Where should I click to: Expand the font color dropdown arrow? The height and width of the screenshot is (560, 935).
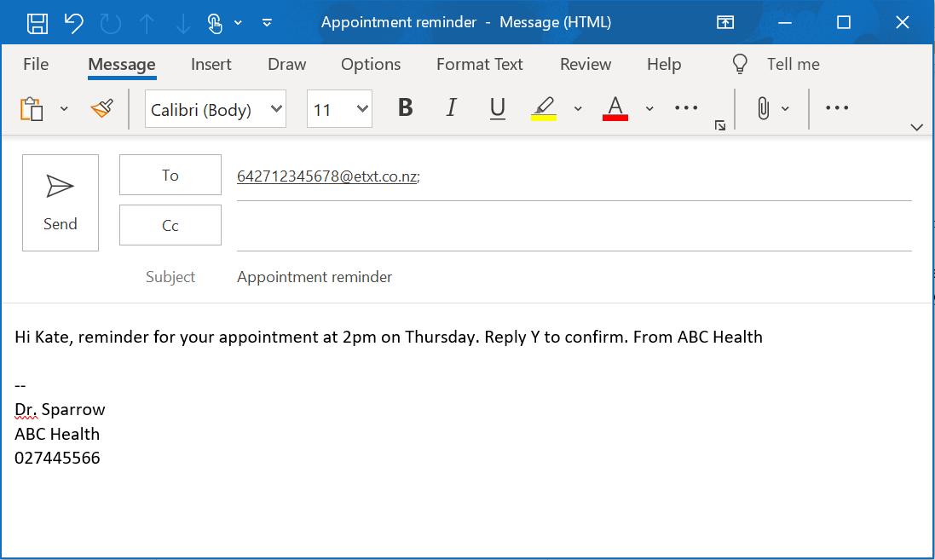point(649,108)
